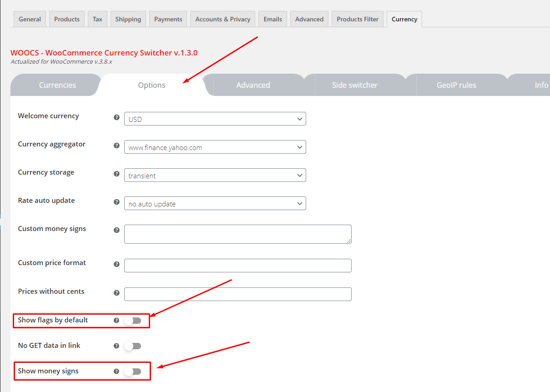550x392 pixels.
Task: Click help icon beside Currency storage
Action: [x=116, y=174]
